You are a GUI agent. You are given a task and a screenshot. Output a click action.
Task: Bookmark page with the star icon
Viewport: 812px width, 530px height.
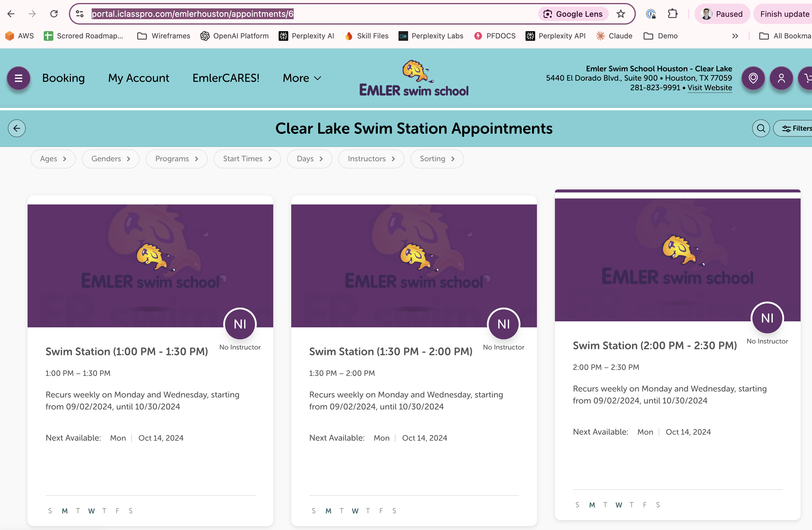621,14
